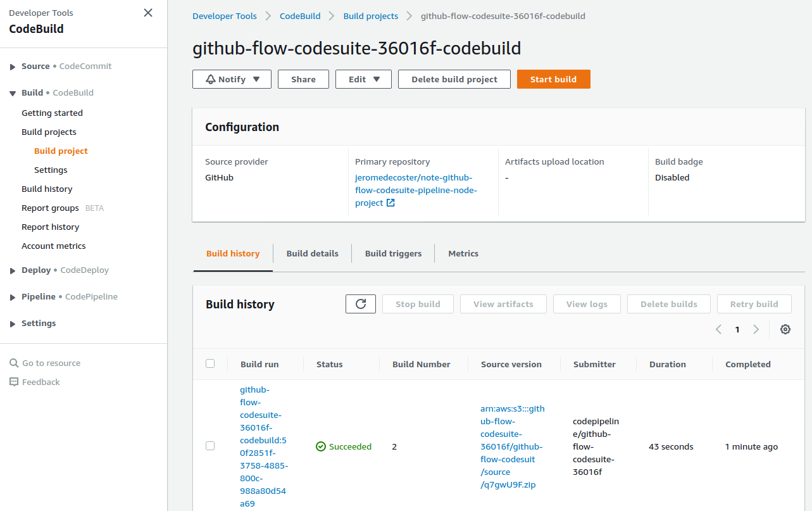Click page number 1 in pagination
The image size is (812, 511).
(x=737, y=329)
